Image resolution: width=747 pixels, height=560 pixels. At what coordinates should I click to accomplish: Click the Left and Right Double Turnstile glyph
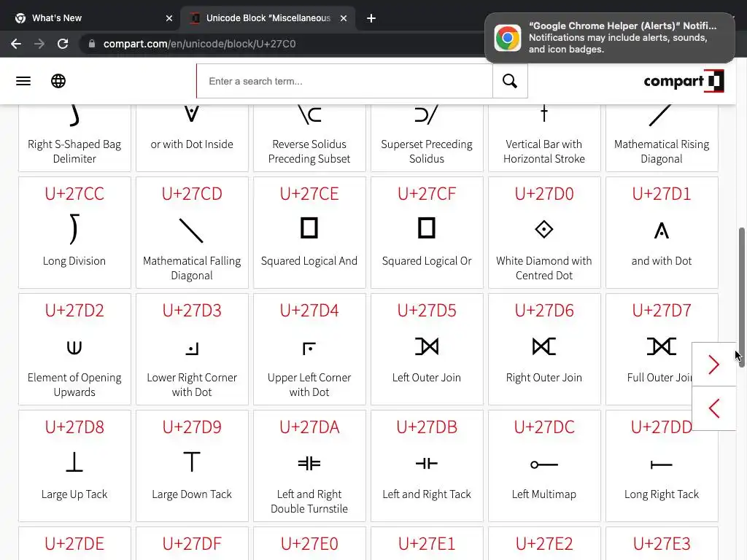tap(309, 463)
